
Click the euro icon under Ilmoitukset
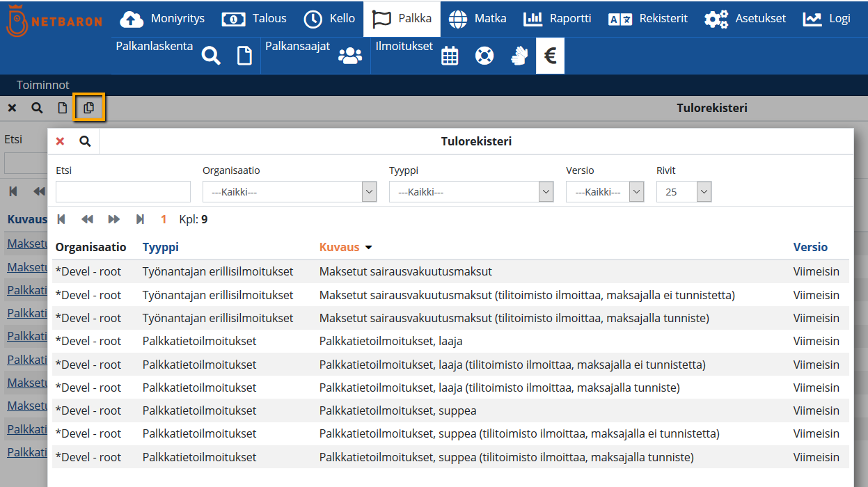click(x=550, y=56)
